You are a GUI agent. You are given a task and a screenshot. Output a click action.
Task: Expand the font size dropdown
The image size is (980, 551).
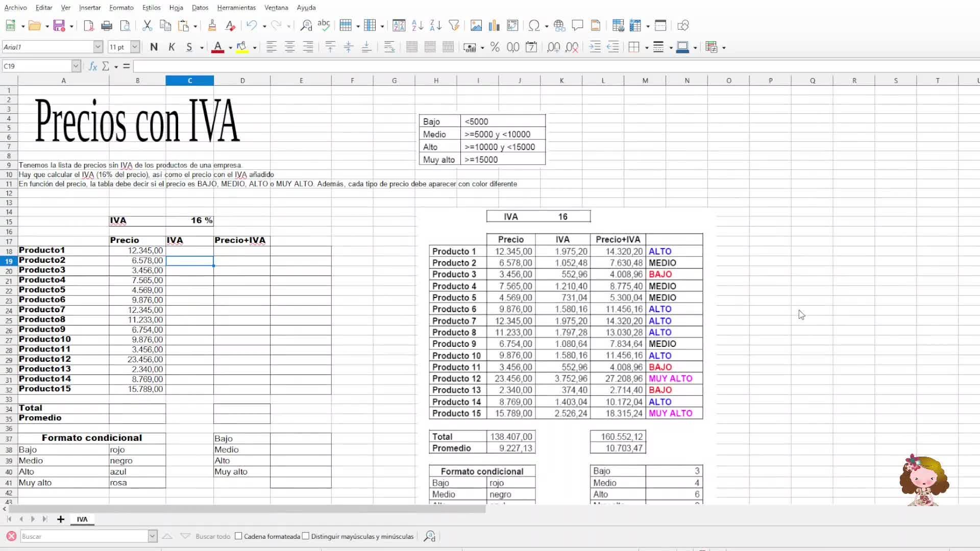click(x=135, y=47)
